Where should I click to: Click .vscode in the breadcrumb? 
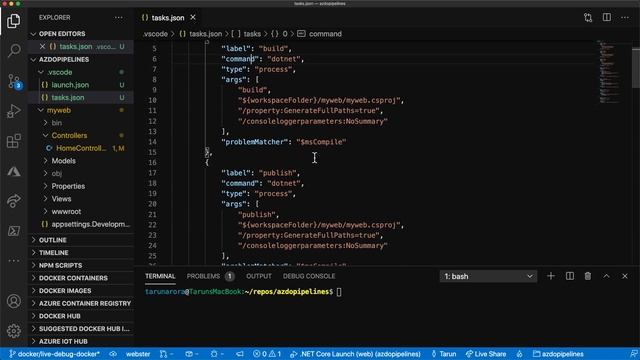pos(156,34)
